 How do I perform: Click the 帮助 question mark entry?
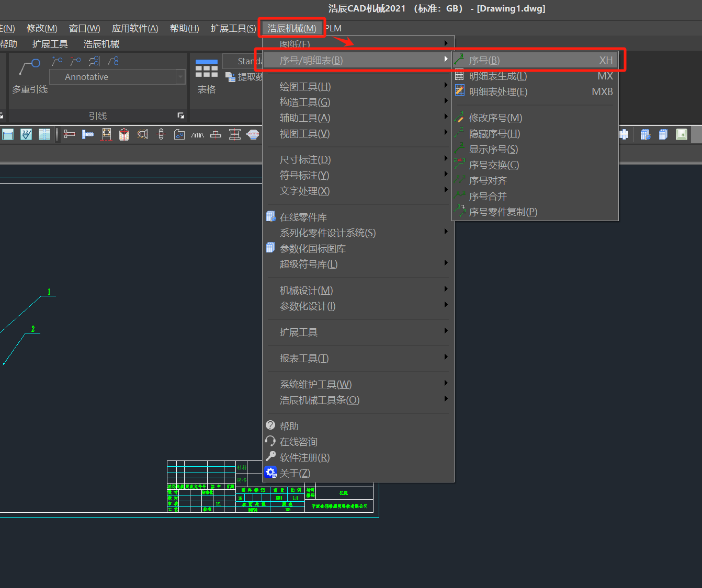pyautogui.click(x=358, y=426)
